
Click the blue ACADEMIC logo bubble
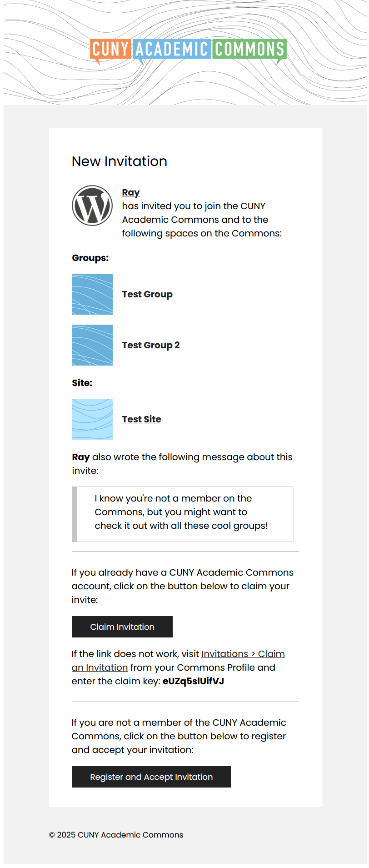click(172, 49)
